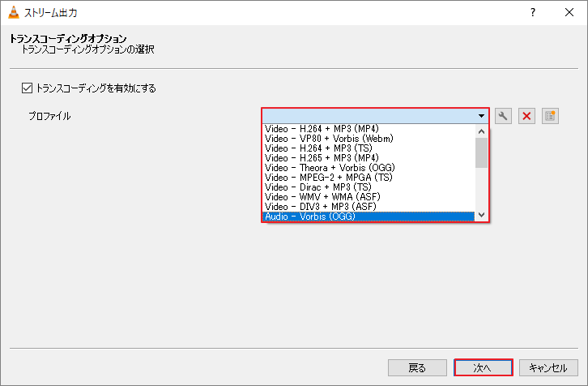Click profile list scroll up arrow
Screen dimensions: 588x386
[482, 131]
